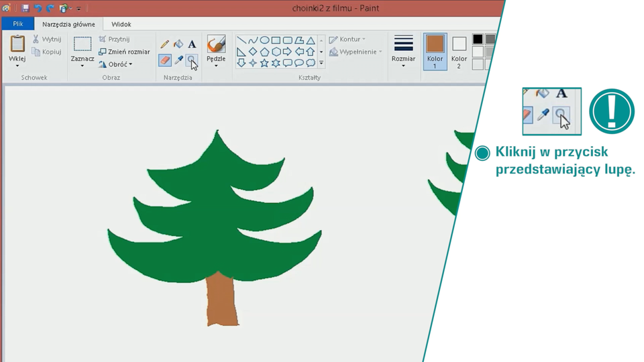This screenshot has height=362, width=644.
Task: Open the Obróć rotate dropdown
Action: click(115, 64)
